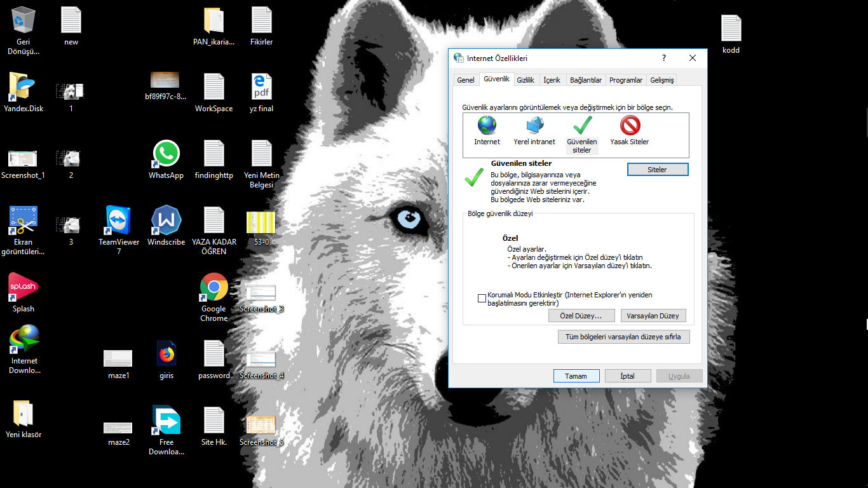This screenshot has width=868, height=488.
Task: Select the Internet zone globe icon
Action: click(487, 126)
